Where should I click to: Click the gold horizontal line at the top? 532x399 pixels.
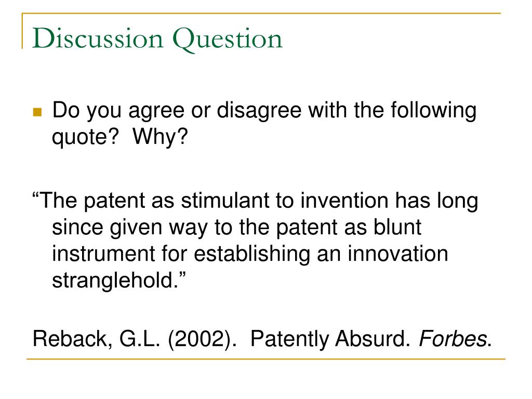(261, 13)
